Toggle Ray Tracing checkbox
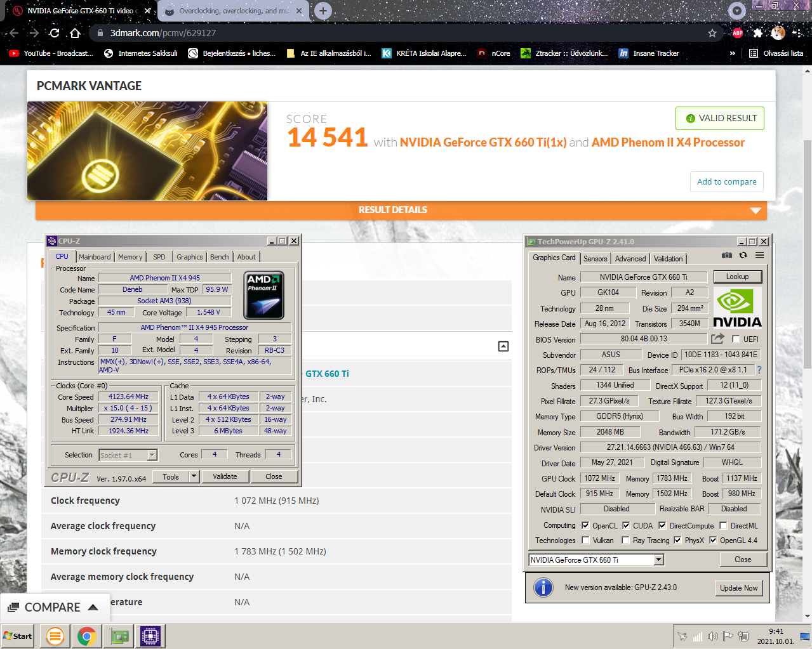The height and width of the screenshot is (649, 812). point(625,540)
